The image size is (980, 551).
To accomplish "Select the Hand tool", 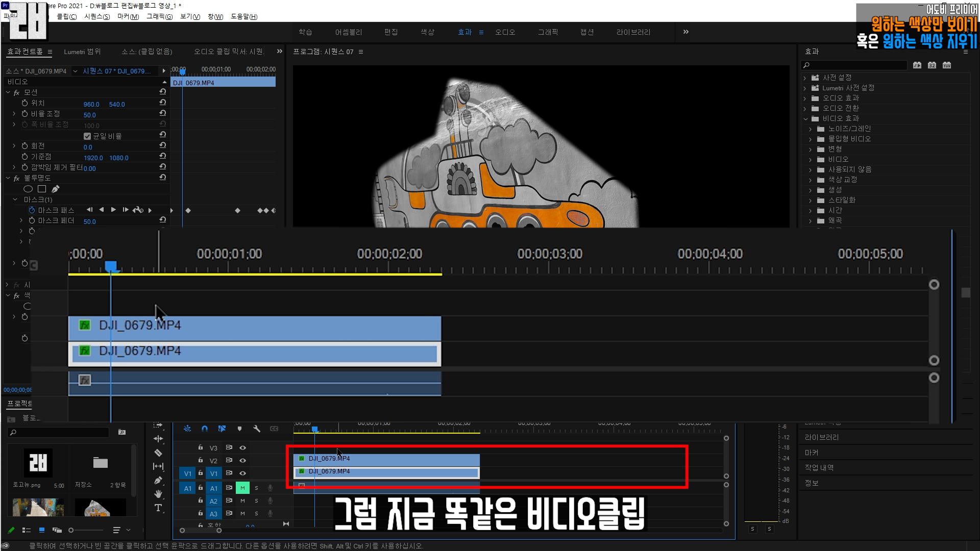I will pos(158,493).
